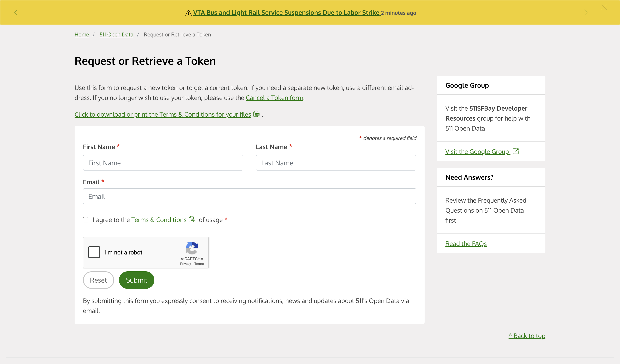Open reCAPTCHA Terms link
This screenshot has height=364, width=620.
(199, 264)
